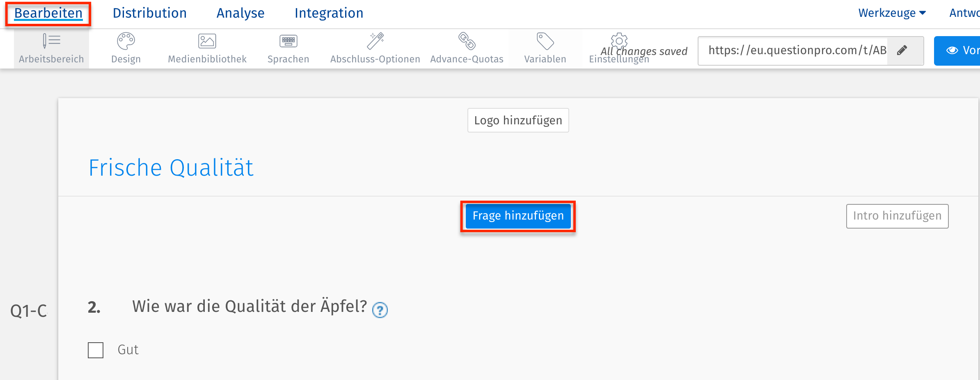The image size is (980, 380).
Task: Click the pencil icon to edit survey URL
Action: click(x=901, y=50)
